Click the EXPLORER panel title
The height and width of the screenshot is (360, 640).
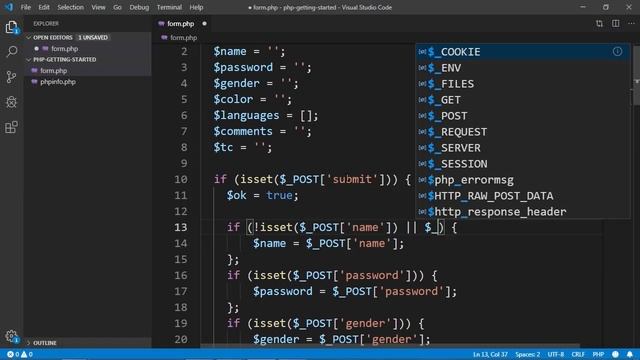point(46,24)
